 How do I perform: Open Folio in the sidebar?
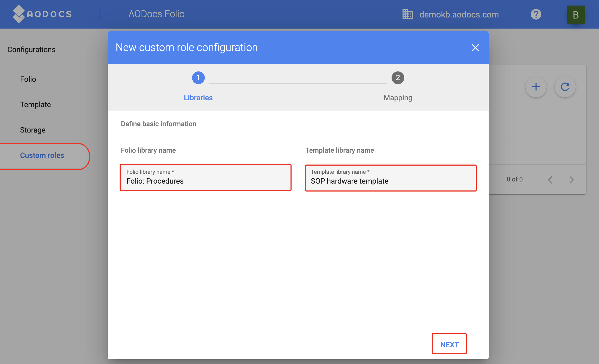[x=28, y=79]
